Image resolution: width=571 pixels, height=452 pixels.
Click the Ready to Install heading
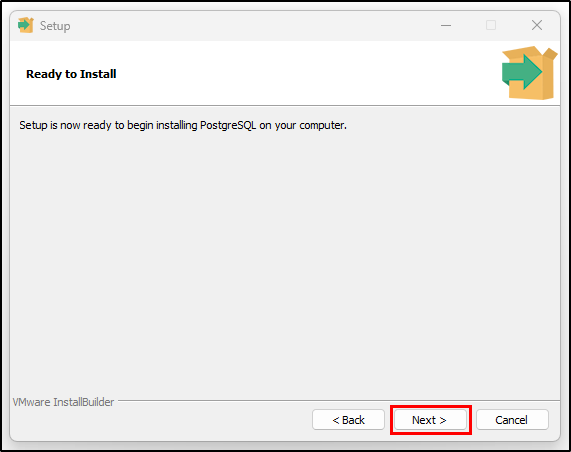click(71, 74)
